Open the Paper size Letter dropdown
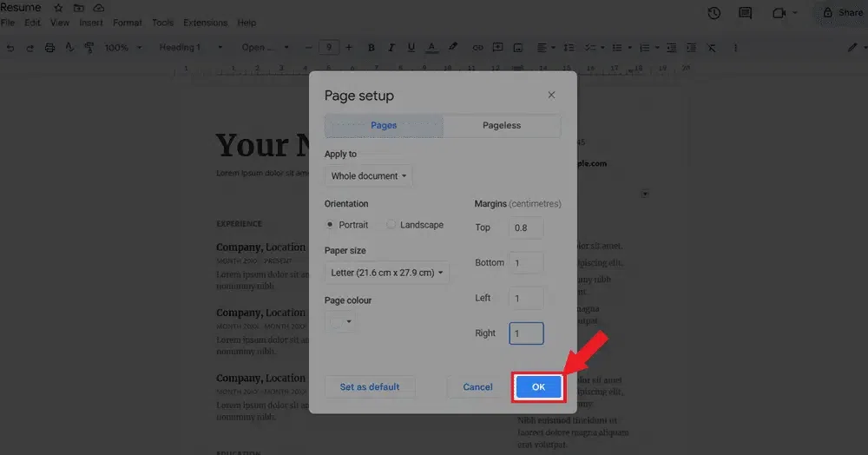 [387, 273]
